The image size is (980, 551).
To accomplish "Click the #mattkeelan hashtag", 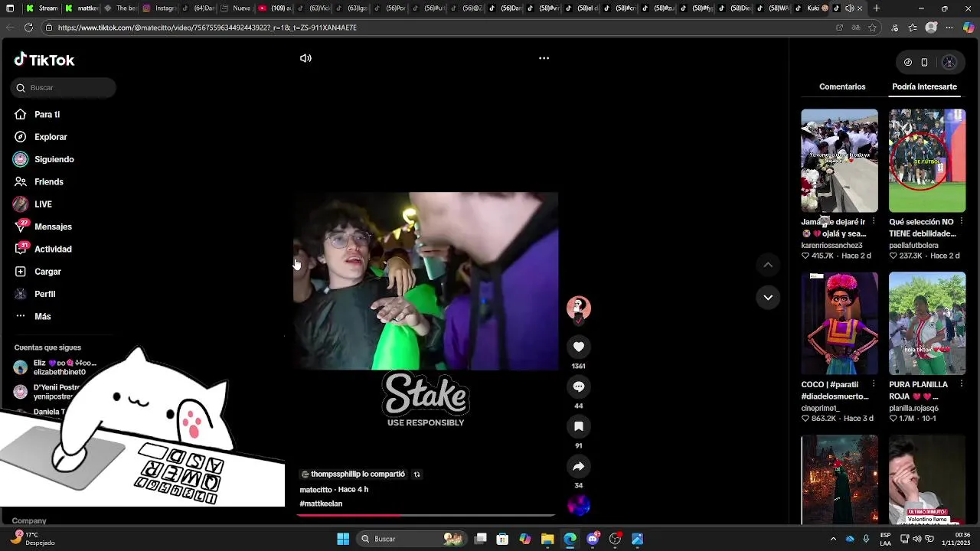I will pyautogui.click(x=321, y=504).
